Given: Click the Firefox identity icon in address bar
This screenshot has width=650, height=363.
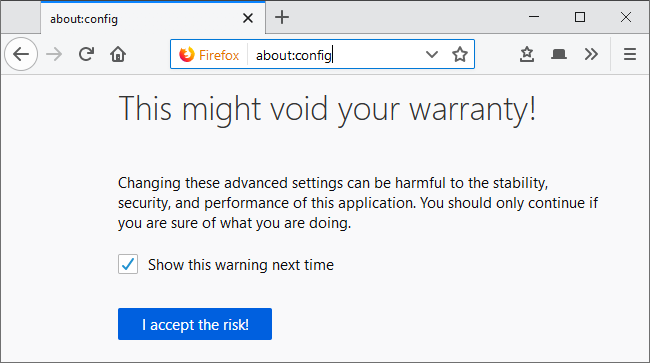Looking at the screenshot, I should [x=209, y=55].
